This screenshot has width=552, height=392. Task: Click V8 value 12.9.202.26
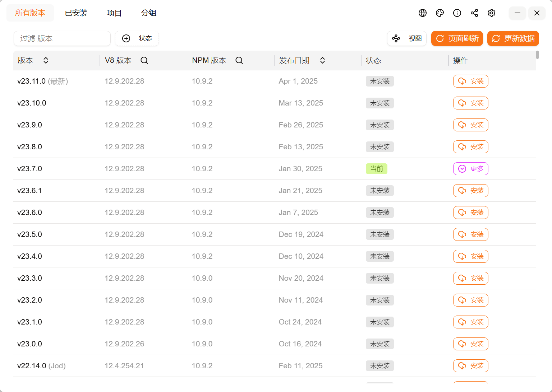tap(124, 344)
